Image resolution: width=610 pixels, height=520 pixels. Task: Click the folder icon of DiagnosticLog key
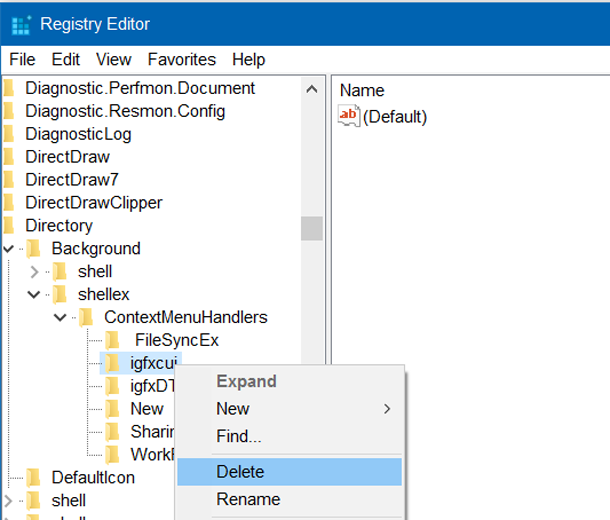pos(9,134)
